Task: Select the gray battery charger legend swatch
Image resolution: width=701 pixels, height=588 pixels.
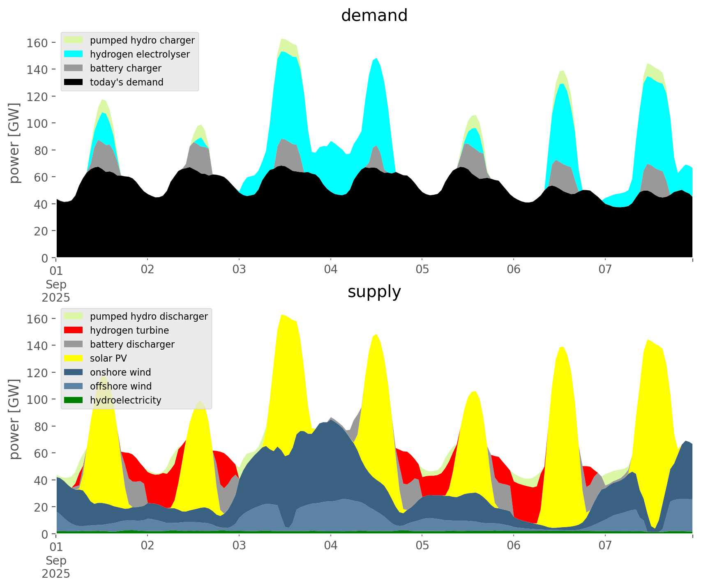Action: pyautogui.click(x=74, y=68)
